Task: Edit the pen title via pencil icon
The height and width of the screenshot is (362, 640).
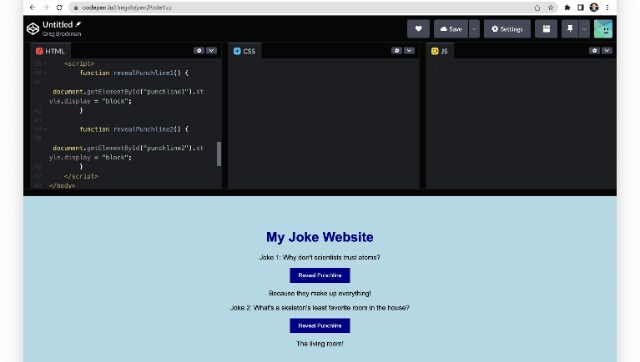Action: coord(78,24)
